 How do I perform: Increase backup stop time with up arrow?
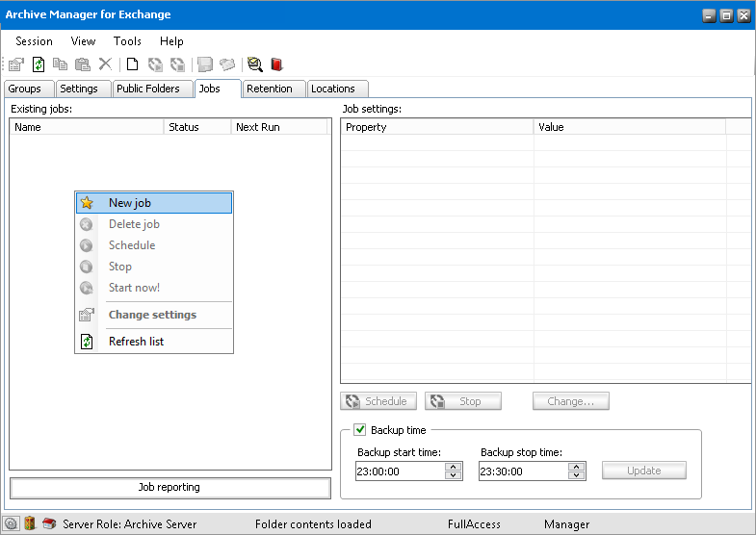click(576, 467)
